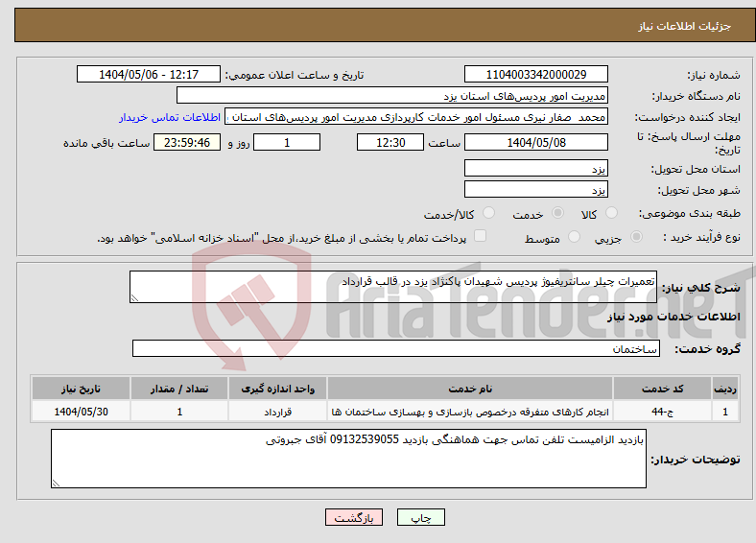Click the deadline time field 12:30
The height and width of the screenshot is (543, 756).
click(x=390, y=142)
